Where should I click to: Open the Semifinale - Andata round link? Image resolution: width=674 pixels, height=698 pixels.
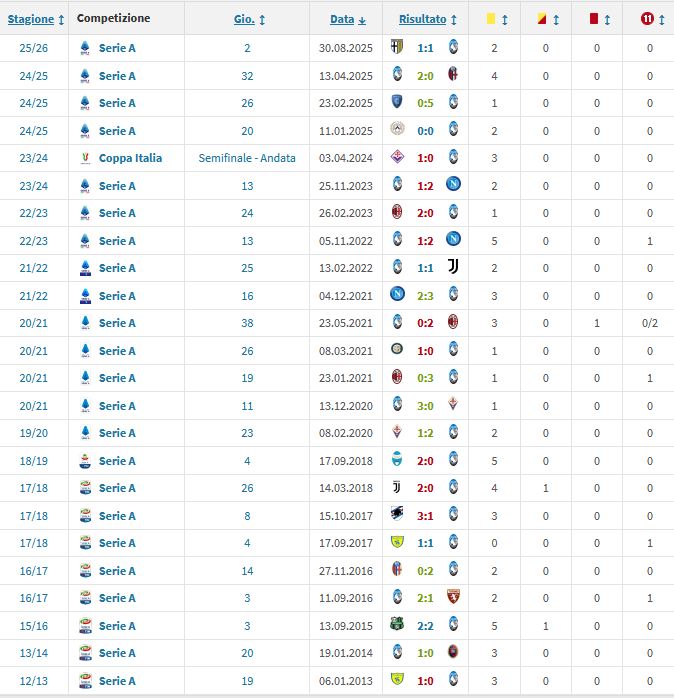click(x=247, y=158)
